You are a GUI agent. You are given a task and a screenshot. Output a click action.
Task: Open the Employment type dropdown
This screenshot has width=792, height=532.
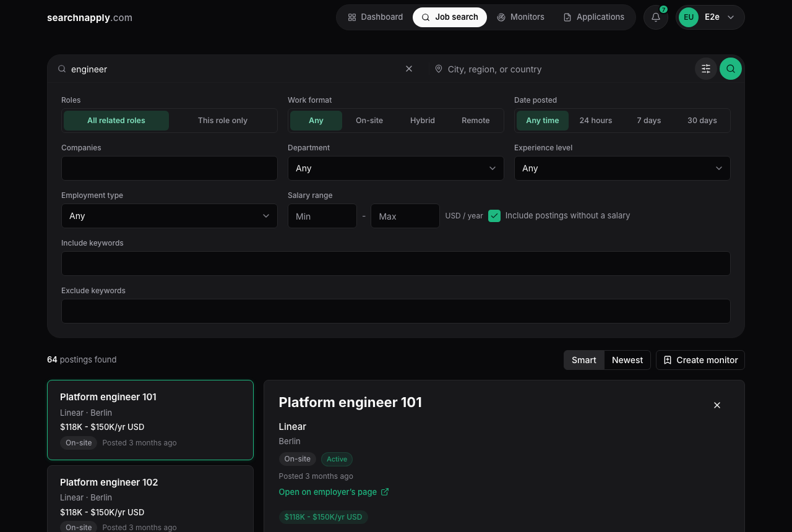click(170, 216)
